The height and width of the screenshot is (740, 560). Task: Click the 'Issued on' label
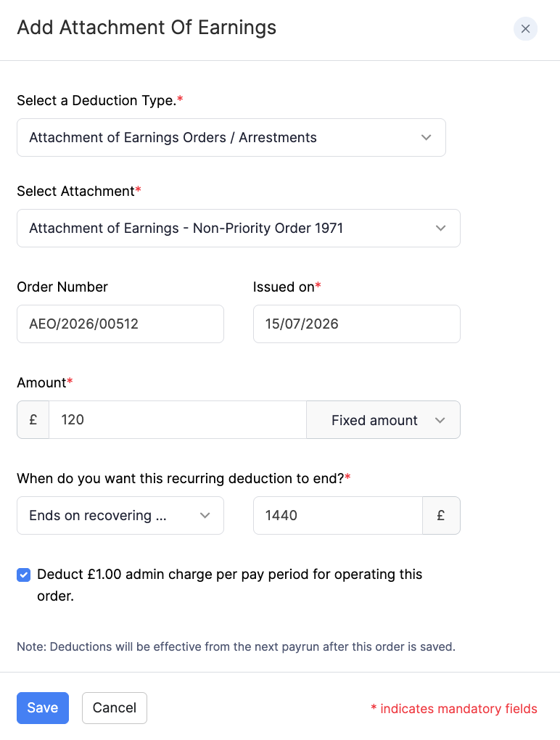[x=287, y=287]
